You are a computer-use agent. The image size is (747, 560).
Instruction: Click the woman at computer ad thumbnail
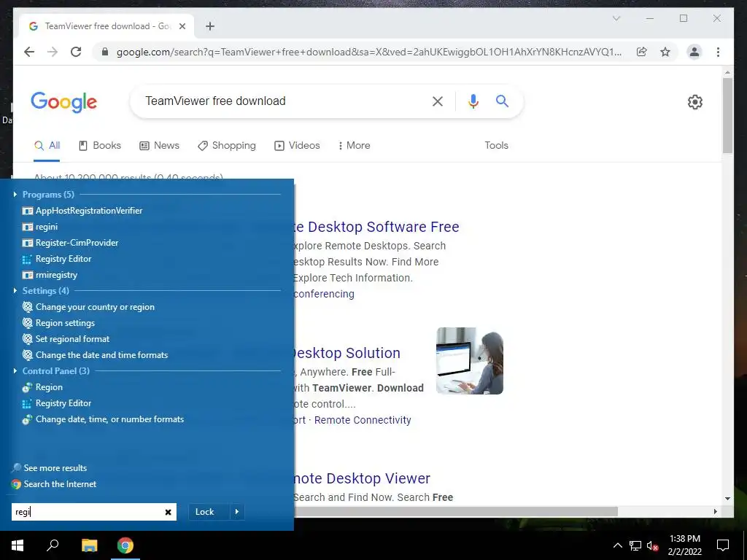point(470,360)
